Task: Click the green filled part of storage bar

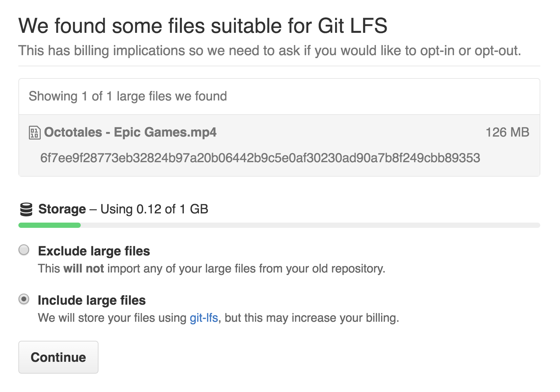Action: (49, 225)
